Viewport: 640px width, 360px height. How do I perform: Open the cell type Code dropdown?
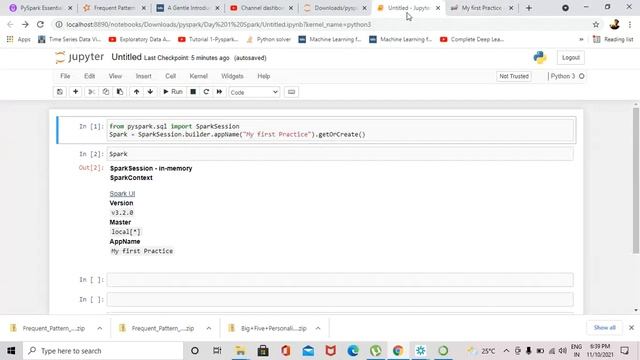click(254, 92)
